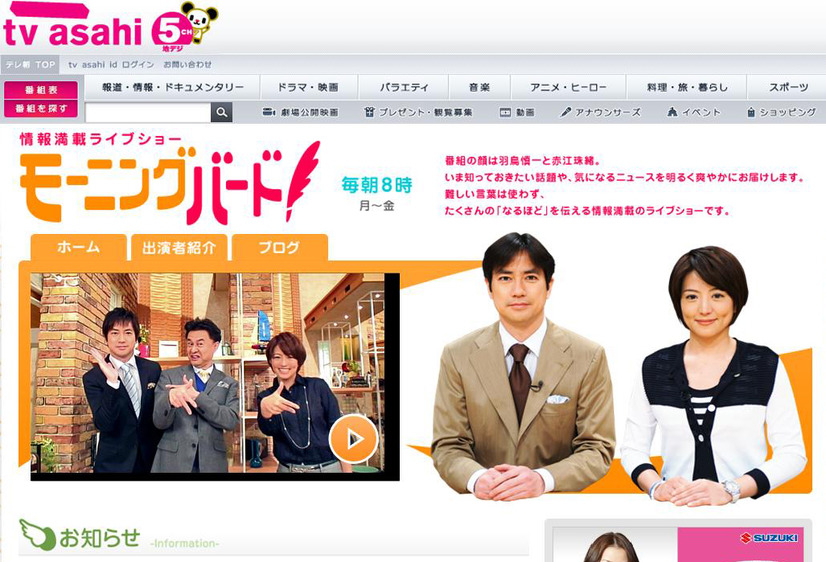Click the magnifier search button

coord(222,112)
